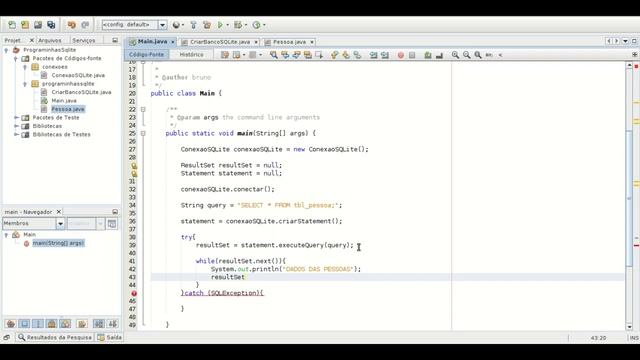This screenshot has width=640, height=360.
Task: Open the Serviços panel tab
Action: (x=83, y=40)
